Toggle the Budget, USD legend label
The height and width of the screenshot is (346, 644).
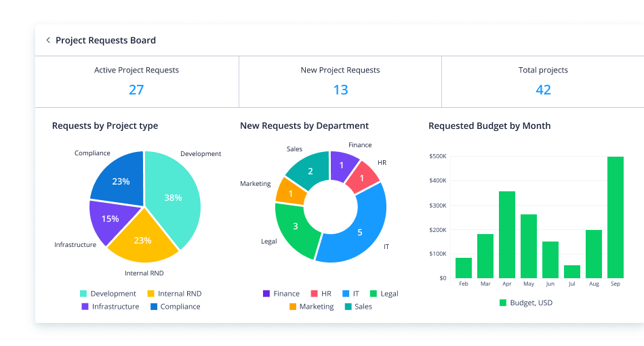(x=531, y=303)
